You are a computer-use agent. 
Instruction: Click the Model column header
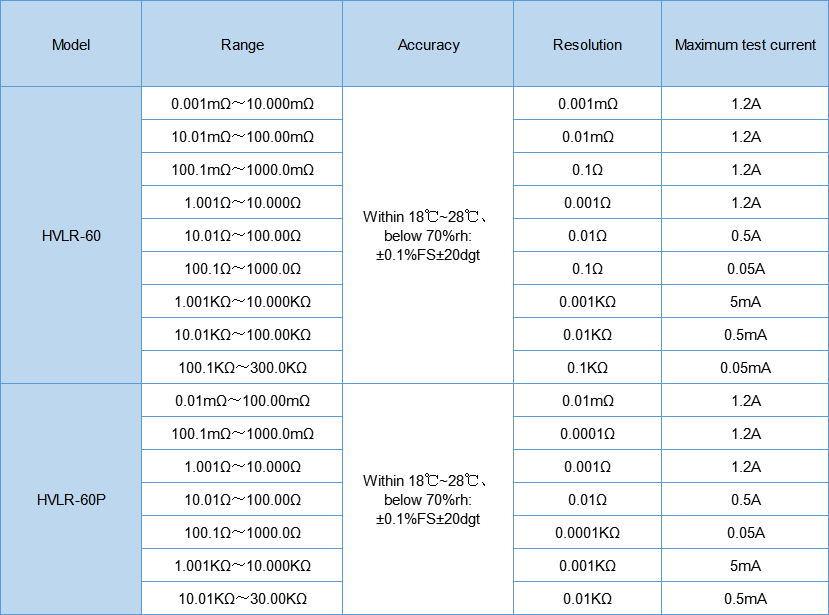point(71,45)
